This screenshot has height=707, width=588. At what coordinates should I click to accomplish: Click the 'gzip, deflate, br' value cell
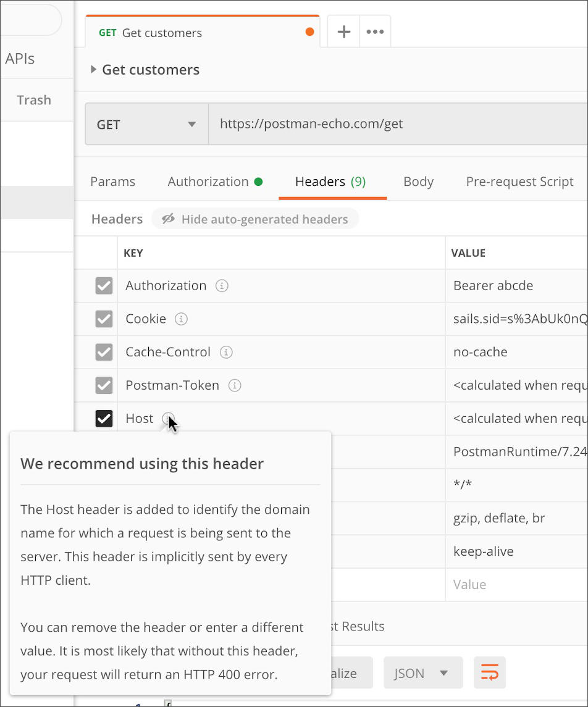[x=517, y=519]
